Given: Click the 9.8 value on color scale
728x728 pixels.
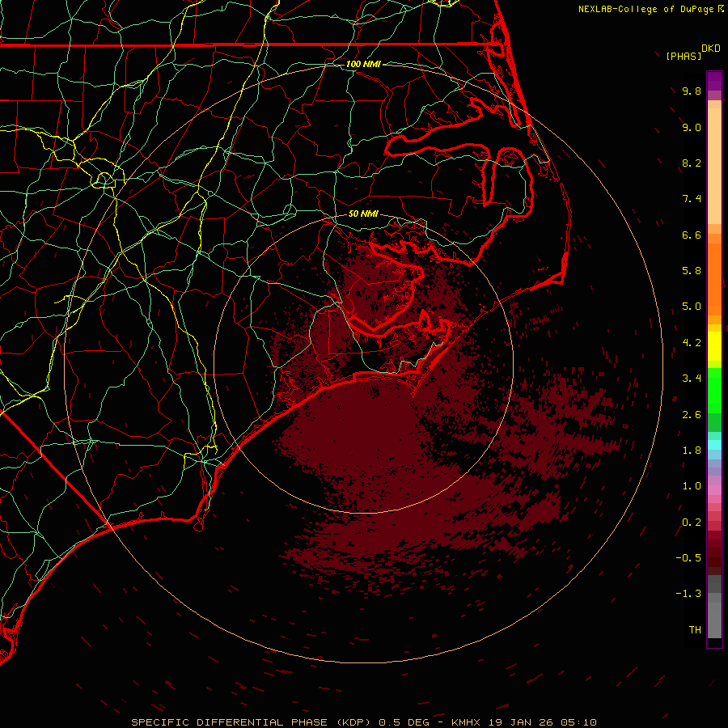Looking at the screenshot, I should (x=692, y=91).
